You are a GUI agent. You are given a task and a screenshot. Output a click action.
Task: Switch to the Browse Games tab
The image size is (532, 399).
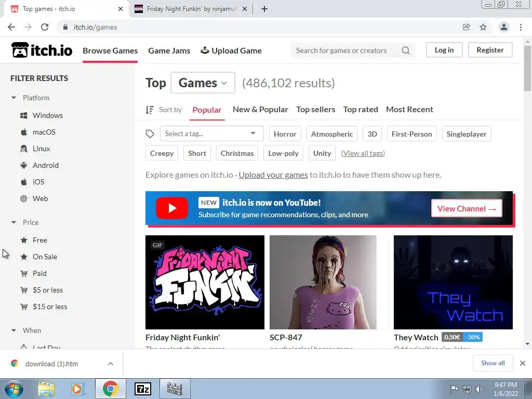tap(110, 50)
